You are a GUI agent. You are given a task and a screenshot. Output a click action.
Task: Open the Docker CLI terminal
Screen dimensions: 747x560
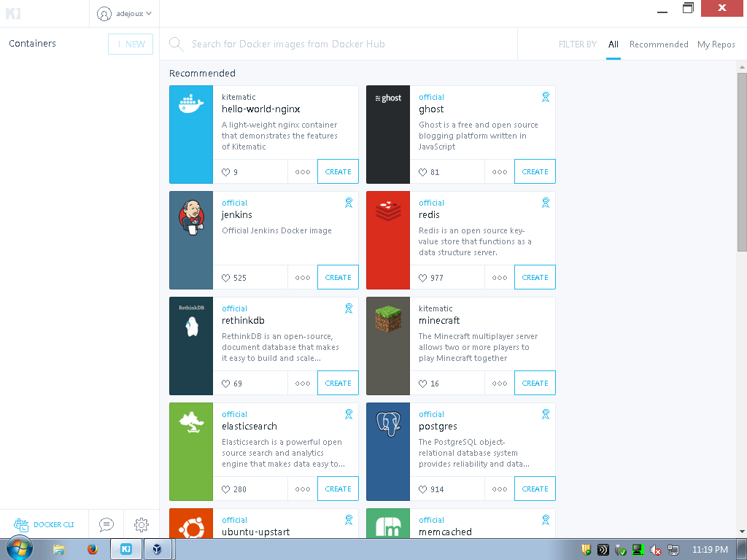coord(44,524)
